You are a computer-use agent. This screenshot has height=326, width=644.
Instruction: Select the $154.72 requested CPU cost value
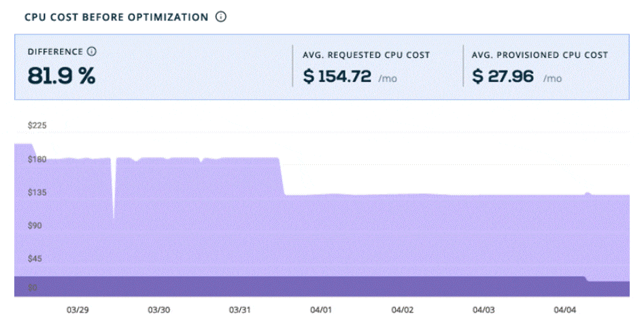coord(337,77)
